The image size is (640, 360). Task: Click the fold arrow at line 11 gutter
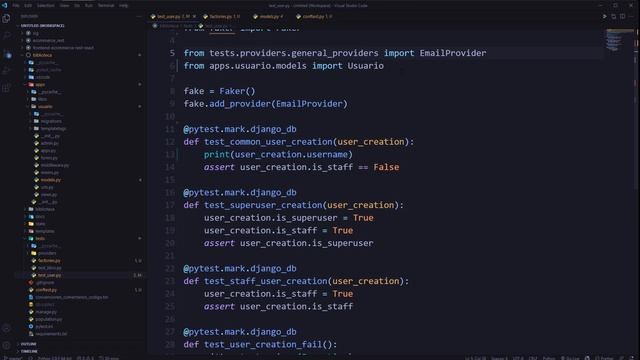click(x=178, y=122)
